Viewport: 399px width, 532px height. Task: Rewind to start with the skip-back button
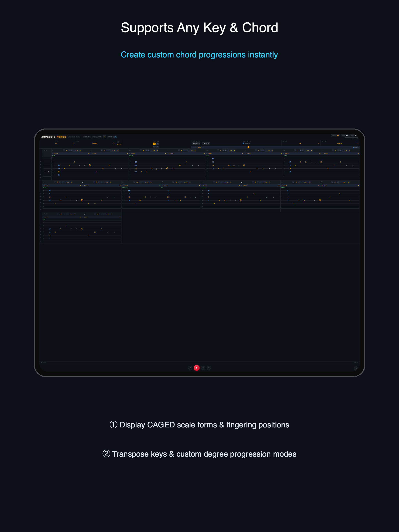pyautogui.click(x=190, y=368)
